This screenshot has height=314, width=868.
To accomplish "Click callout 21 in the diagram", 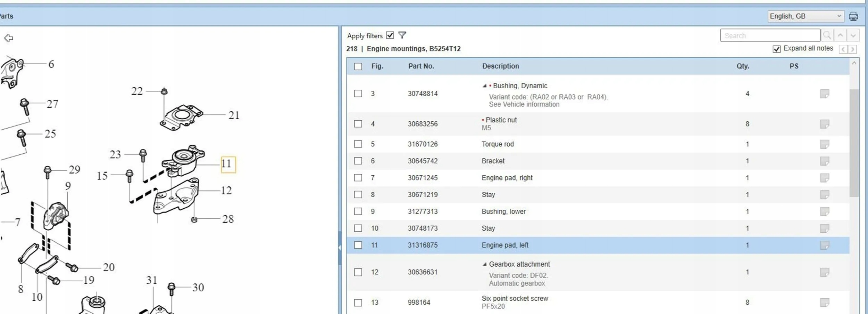I will (x=234, y=115).
